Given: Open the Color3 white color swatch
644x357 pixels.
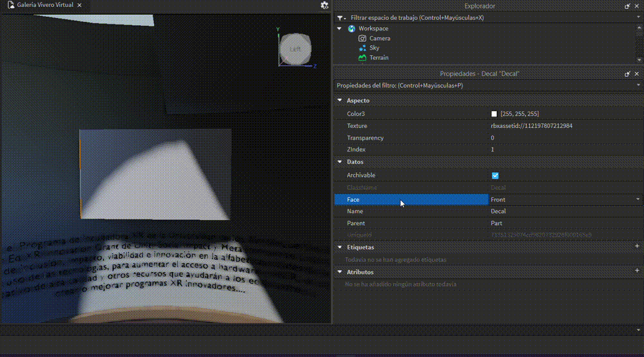Looking at the screenshot, I should (494, 114).
